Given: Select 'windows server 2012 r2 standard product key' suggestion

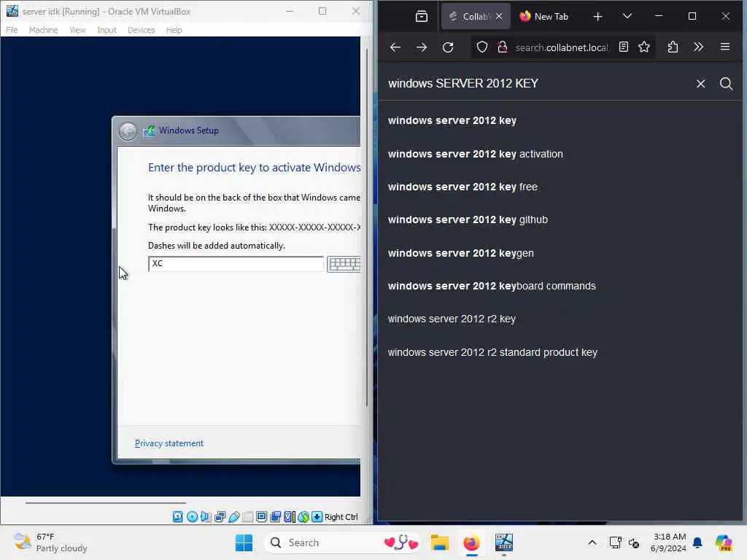Looking at the screenshot, I should coord(560,352).
